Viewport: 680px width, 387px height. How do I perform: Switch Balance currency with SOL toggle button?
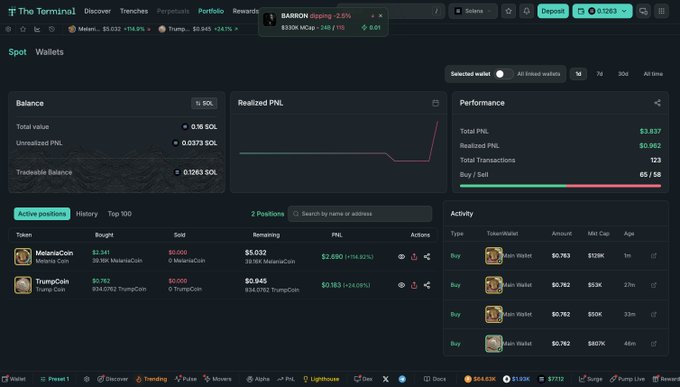(x=204, y=103)
